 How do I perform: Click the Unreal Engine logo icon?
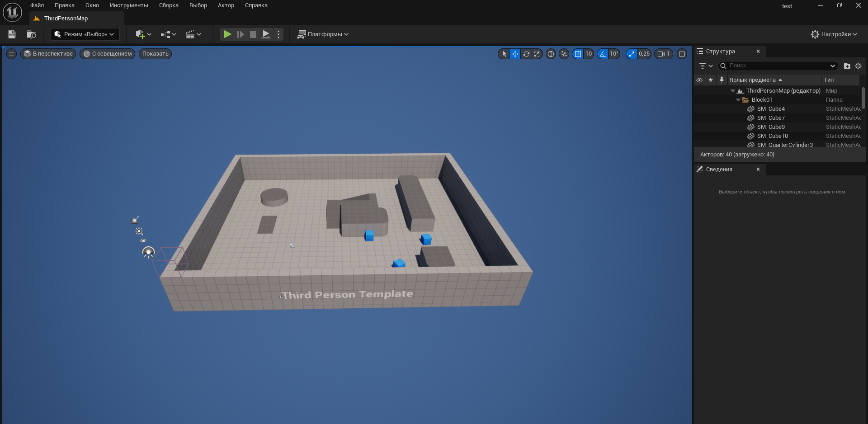click(12, 12)
